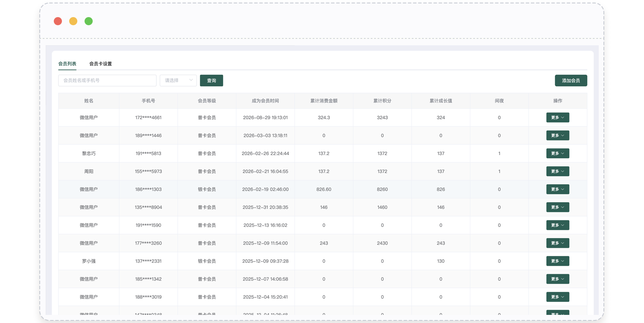Image resolution: width=644 pixels, height=323 pixels.
Task: Expand 更多 for member 177****3260
Action: (x=558, y=243)
